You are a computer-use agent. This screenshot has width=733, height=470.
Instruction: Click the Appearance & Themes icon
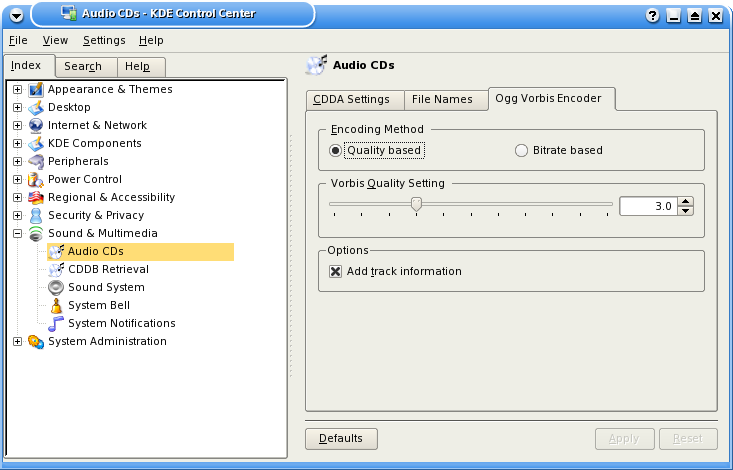point(36,89)
